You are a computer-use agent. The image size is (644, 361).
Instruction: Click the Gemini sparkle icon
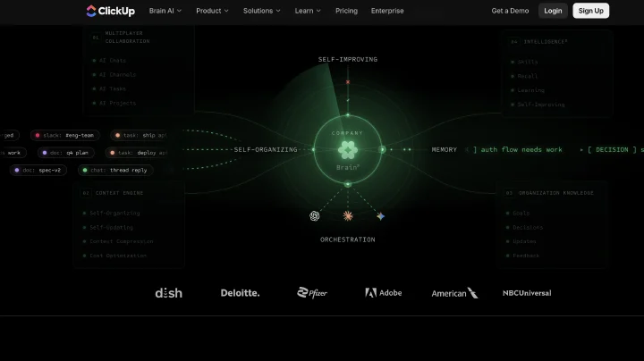point(381,216)
